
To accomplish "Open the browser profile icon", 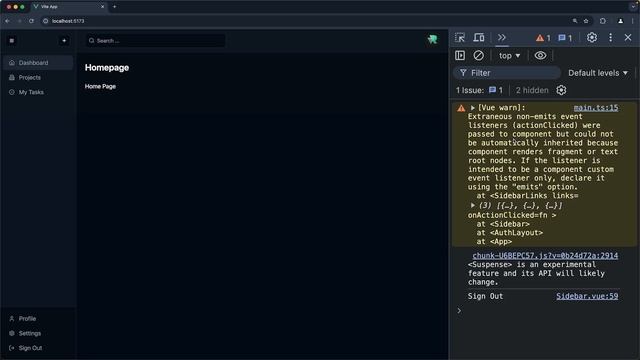I will (x=620, y=21).
